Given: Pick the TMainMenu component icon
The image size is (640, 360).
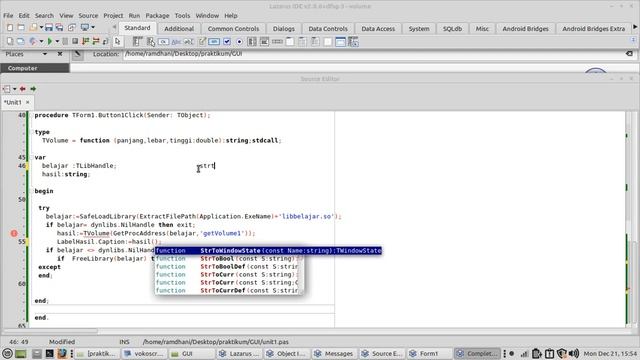Looking at the screenshot, I should (138, 41).
